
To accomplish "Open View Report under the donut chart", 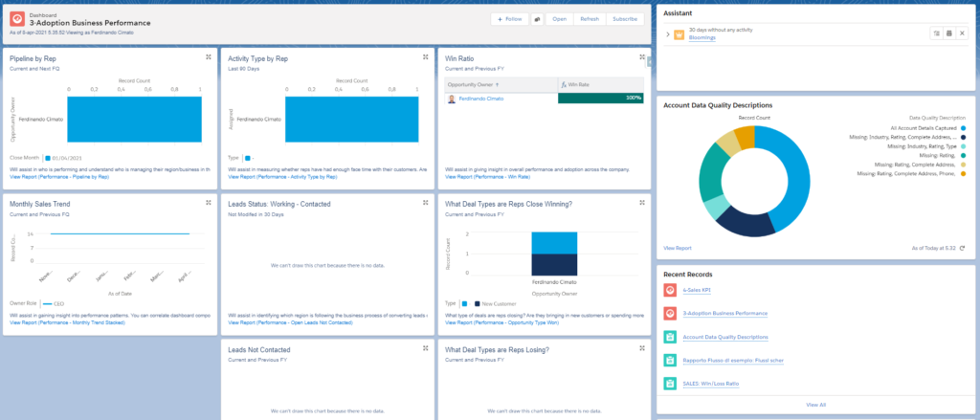I will click(678, 248).
